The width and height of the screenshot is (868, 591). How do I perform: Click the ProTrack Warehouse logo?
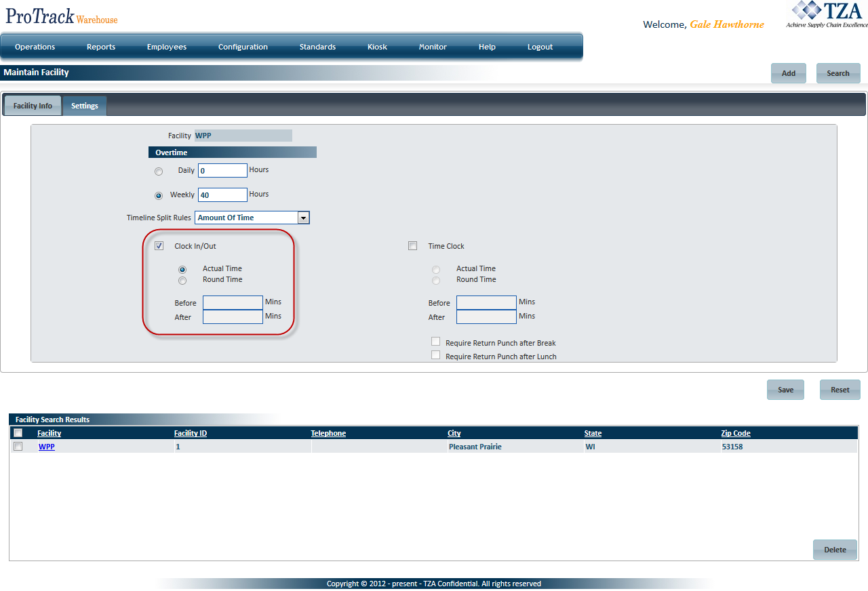[x=62, y=17]
